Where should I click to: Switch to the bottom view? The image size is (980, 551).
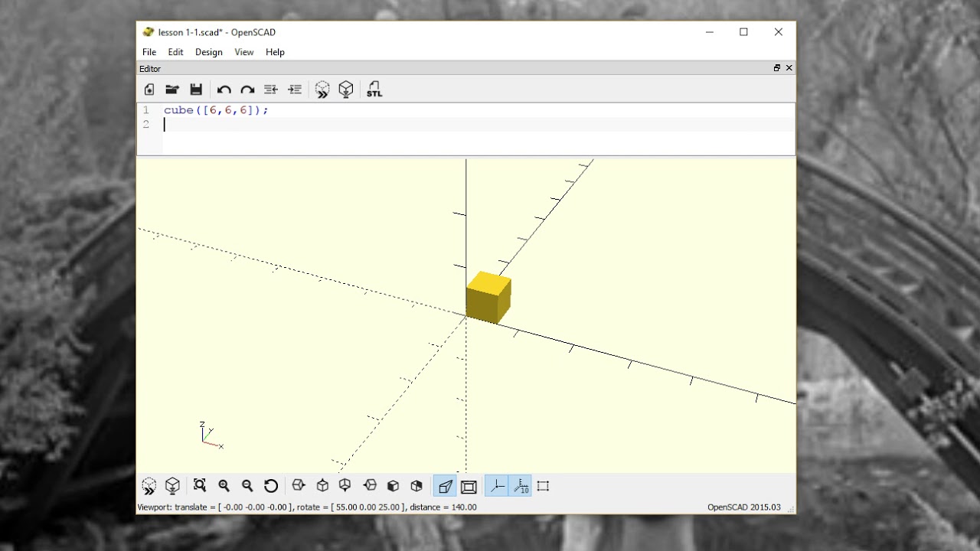tap(345, 485)
